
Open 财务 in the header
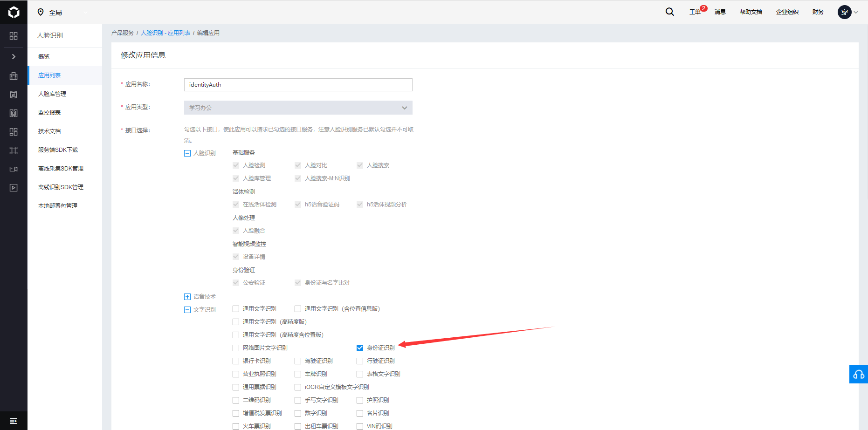click(818, 12)
